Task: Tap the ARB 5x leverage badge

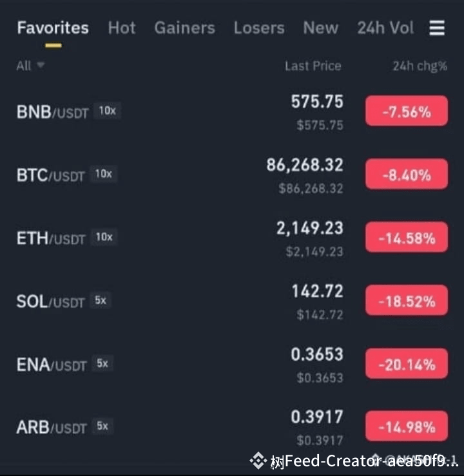Action: click(102, 426)
